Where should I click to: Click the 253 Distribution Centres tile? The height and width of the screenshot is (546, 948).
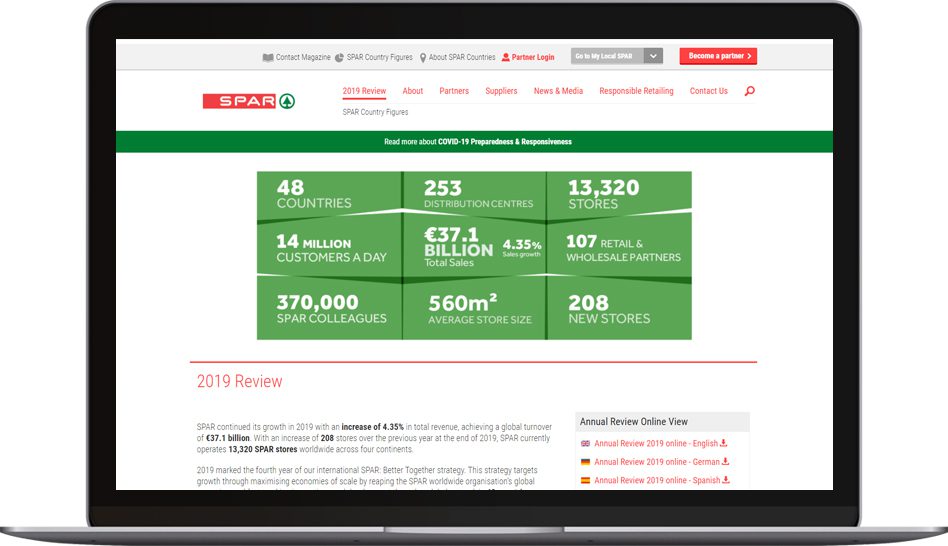tap(475, 195)
